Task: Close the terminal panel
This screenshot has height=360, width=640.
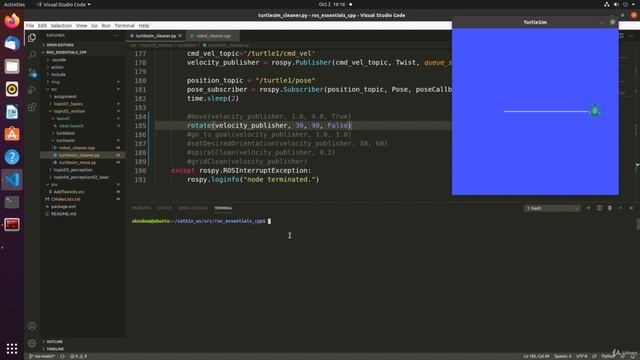Action: [631, 208]
